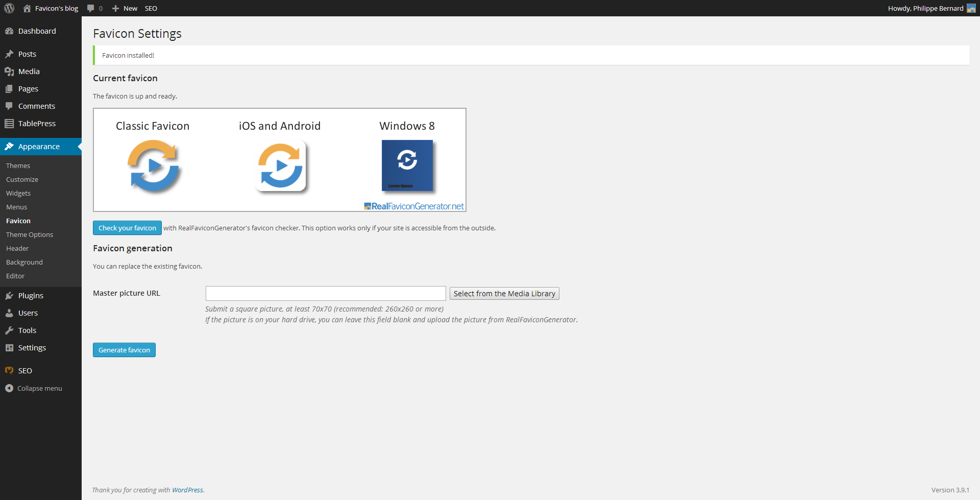Select the Appearance paintbrush icon
980x500 pixels.
coord(9,146)
